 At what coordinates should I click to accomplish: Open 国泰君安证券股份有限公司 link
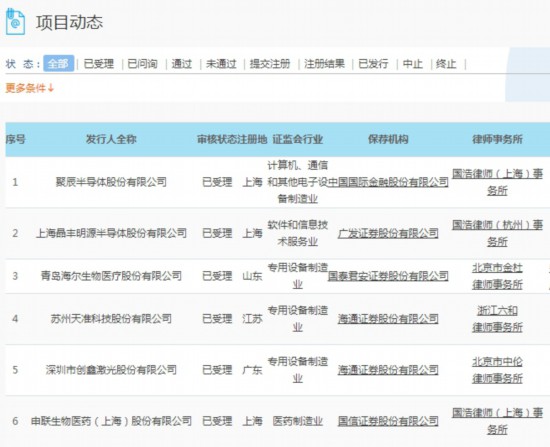coord(388,276)
